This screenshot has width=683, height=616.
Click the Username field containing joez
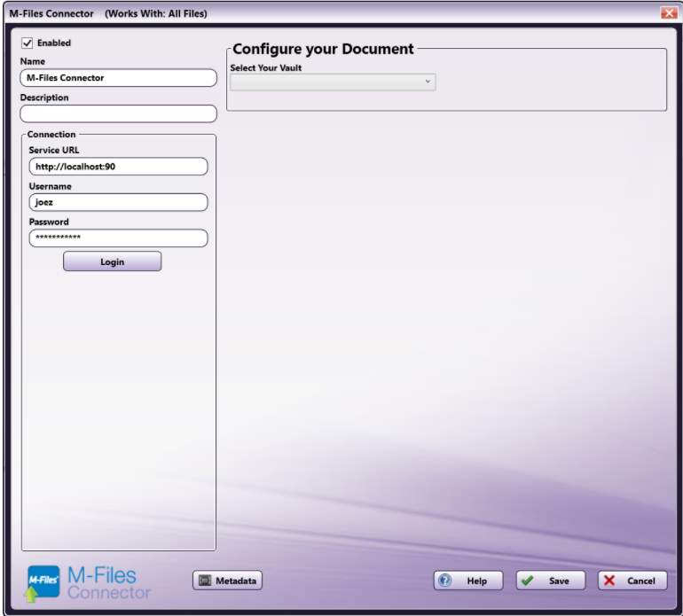(119, 202)
